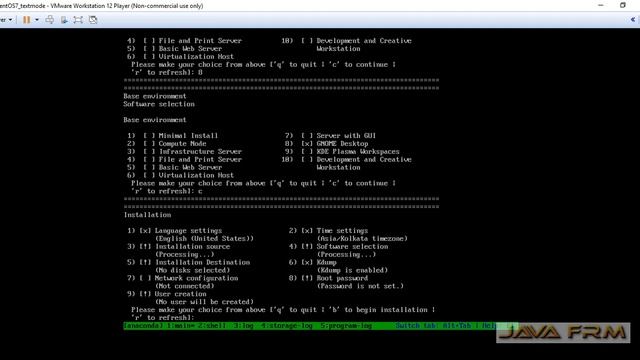The height and width of the screenshot is (360, 640).
Task: Enter full screen mode
Action: point(78,20)
